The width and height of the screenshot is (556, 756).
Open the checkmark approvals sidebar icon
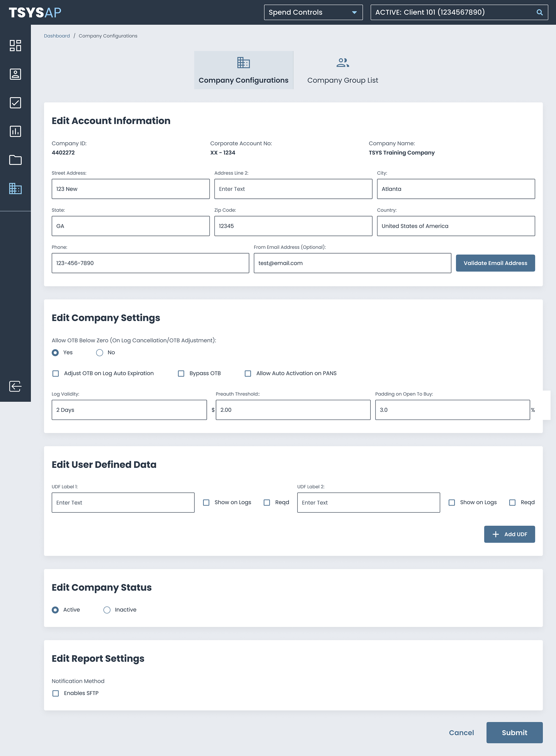click(x=15, y=103)
